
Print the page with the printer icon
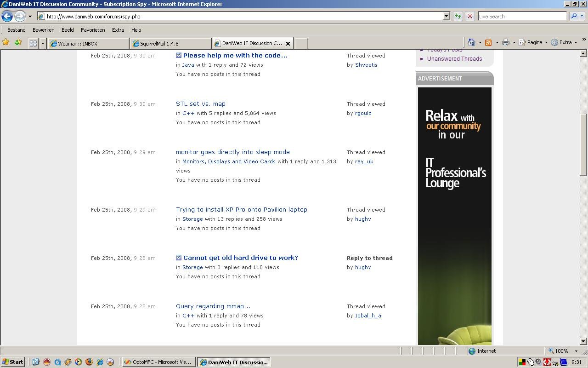coord(506,42)
